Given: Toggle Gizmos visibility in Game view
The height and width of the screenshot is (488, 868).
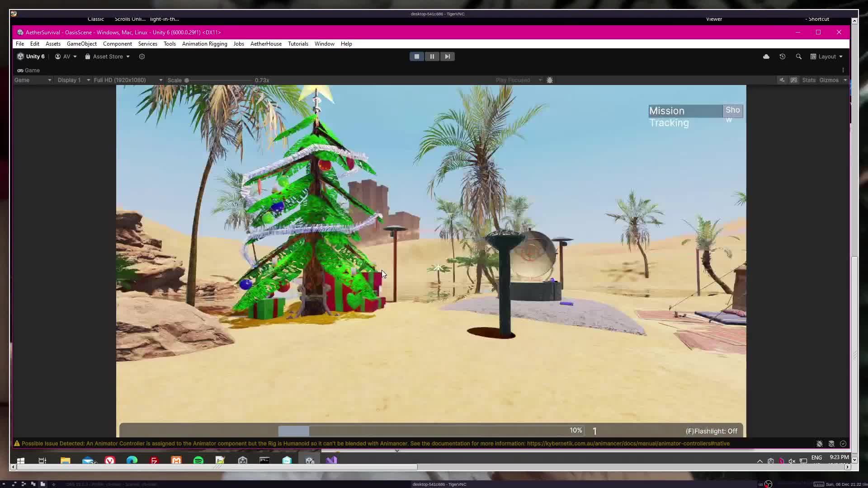Looking at the screenshot, I should click(x=829, y=80).
